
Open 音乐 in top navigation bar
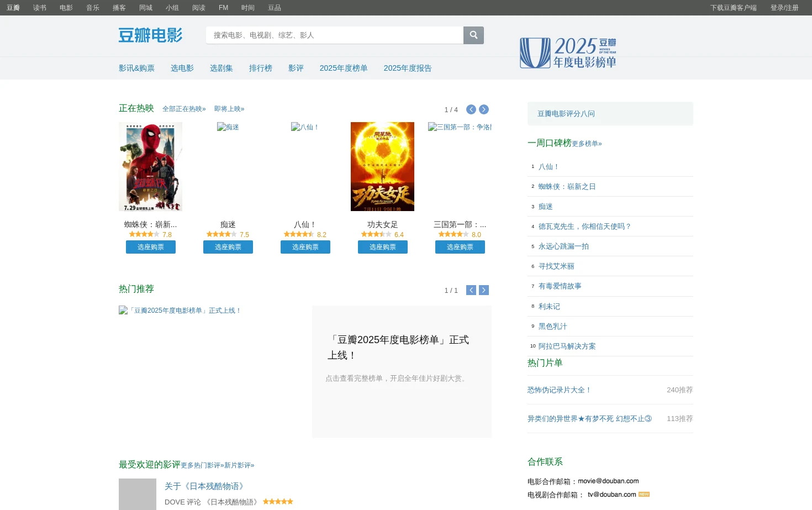(x=93, y=8)
